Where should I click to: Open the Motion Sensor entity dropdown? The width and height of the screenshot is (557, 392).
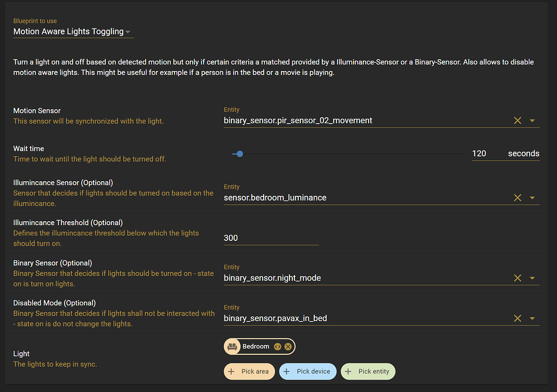tap(533, 120)
